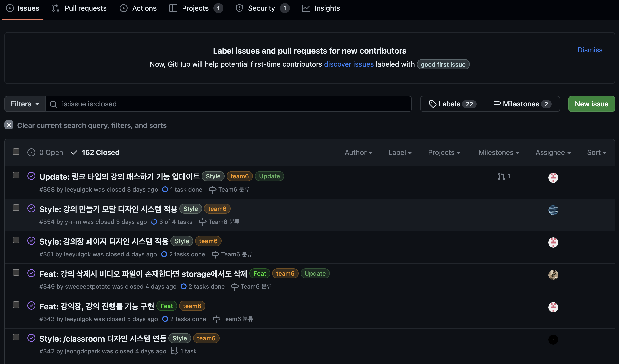Dismiss the new contributors label banner
Image resolution: width=619 pixels, height=364 pixels.
click(590, 50)
